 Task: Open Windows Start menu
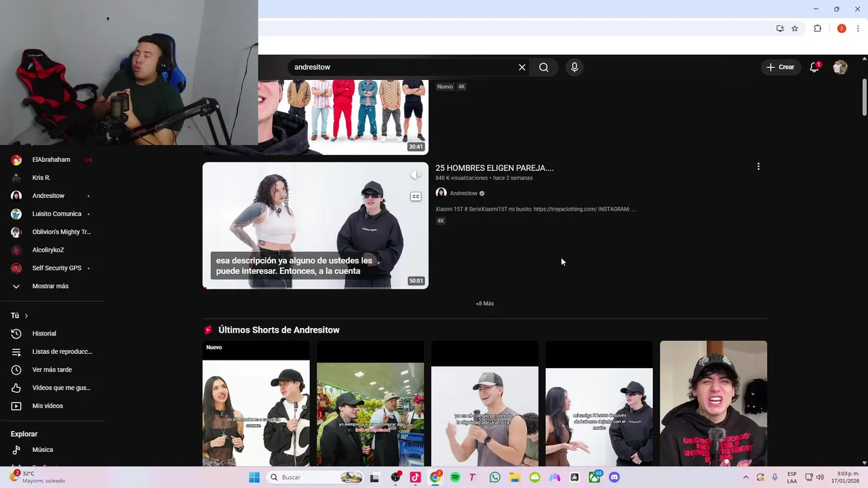coord(254,477)
